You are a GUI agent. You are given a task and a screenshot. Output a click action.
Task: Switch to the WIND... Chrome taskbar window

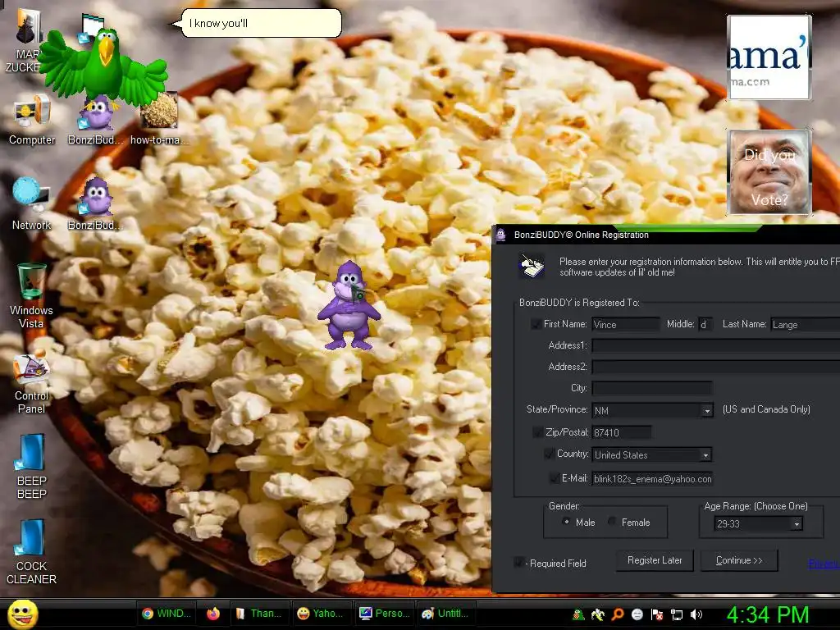(165, 614)
